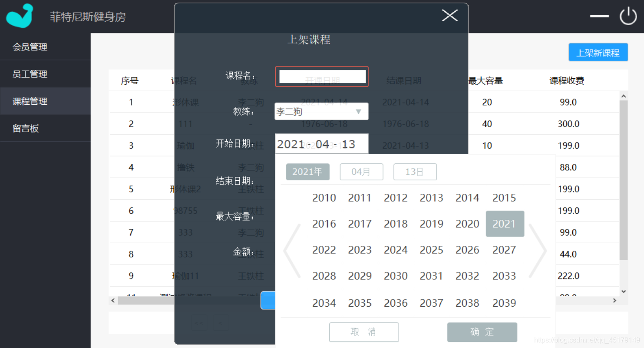
Task: Open the 教练 dropdown showing 李二狗
Action: click(321, 112)
